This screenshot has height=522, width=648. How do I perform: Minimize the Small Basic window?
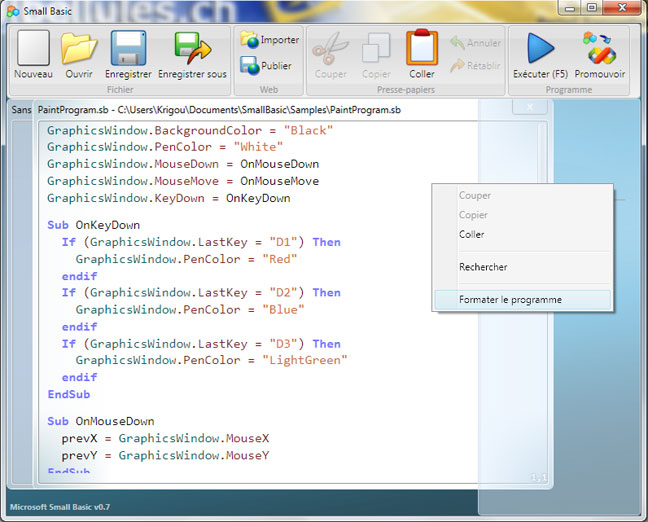569,8
